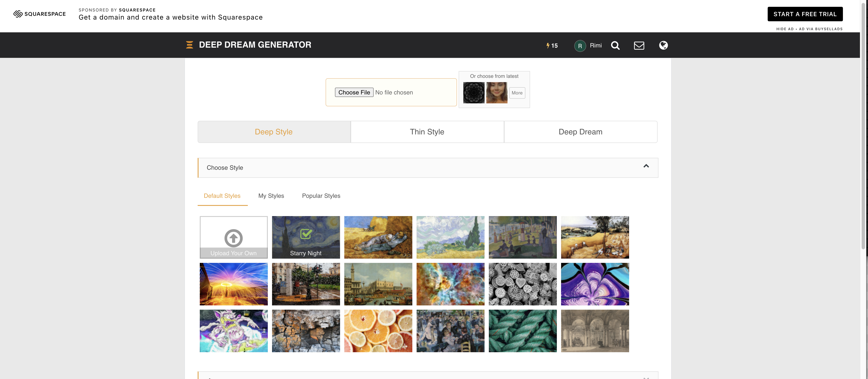Screen dimensions: 868x379
Task: Select the Renoir crowd dance painting style
Action: coord(450,331)
